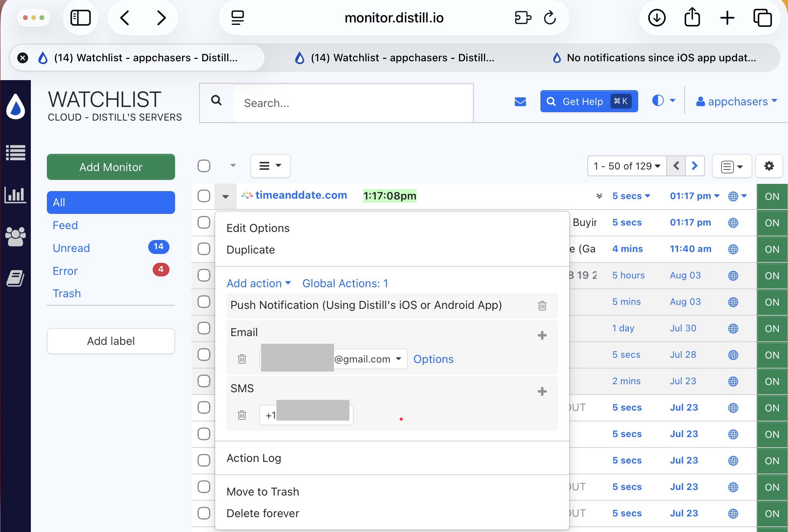Image resolution: width=788 pixels, height=532 pixels.
Task: Add another SMS number with plus icon
Action: (542, 391)
